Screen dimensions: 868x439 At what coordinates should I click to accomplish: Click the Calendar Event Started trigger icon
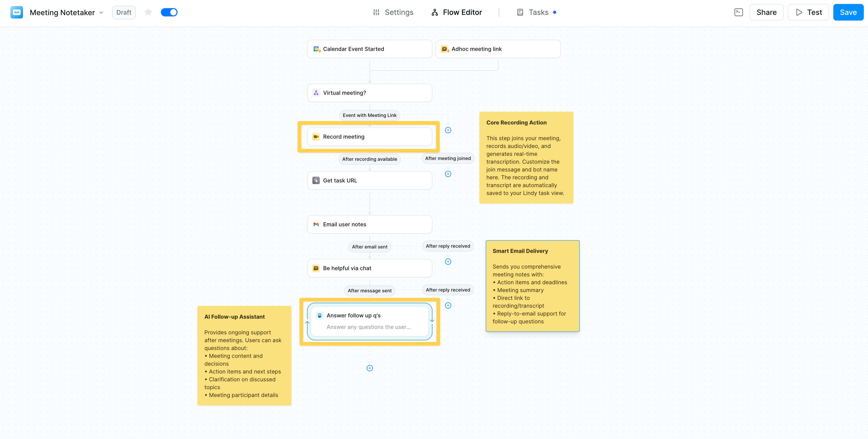316,49
